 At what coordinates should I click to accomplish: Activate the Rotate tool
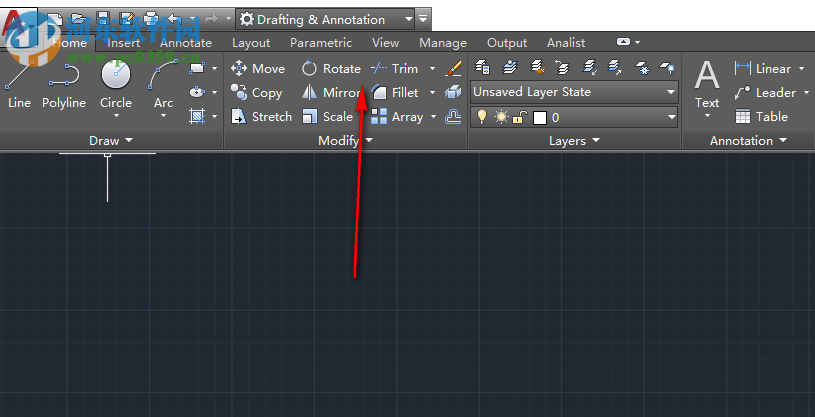(331, 69)
